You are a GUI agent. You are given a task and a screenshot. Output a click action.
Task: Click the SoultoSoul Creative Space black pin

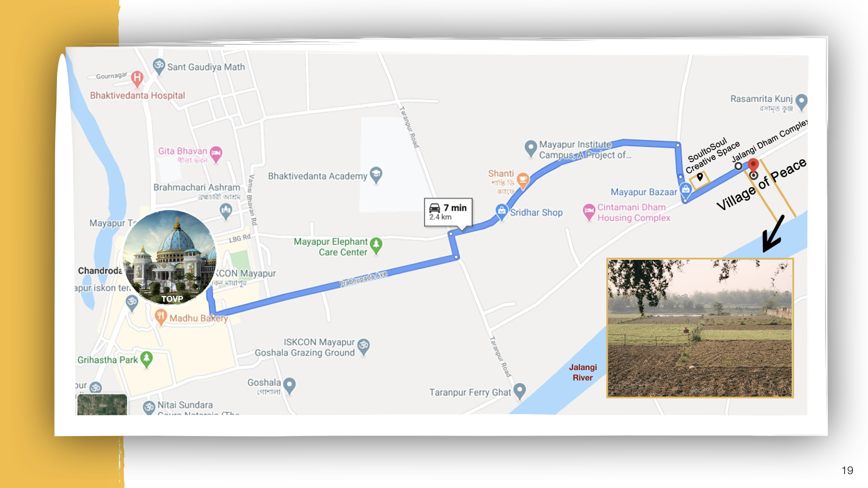[x=700, y=177]
